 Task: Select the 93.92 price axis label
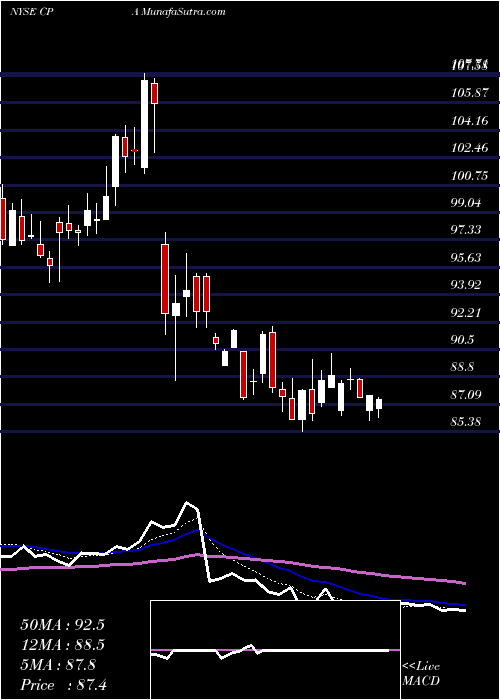tap(467, 285)
